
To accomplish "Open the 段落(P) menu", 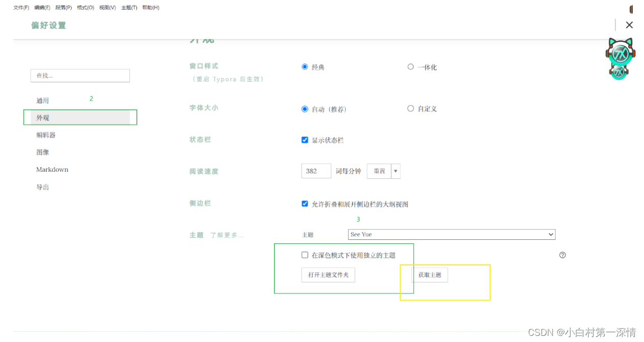I will click(63, 8).
